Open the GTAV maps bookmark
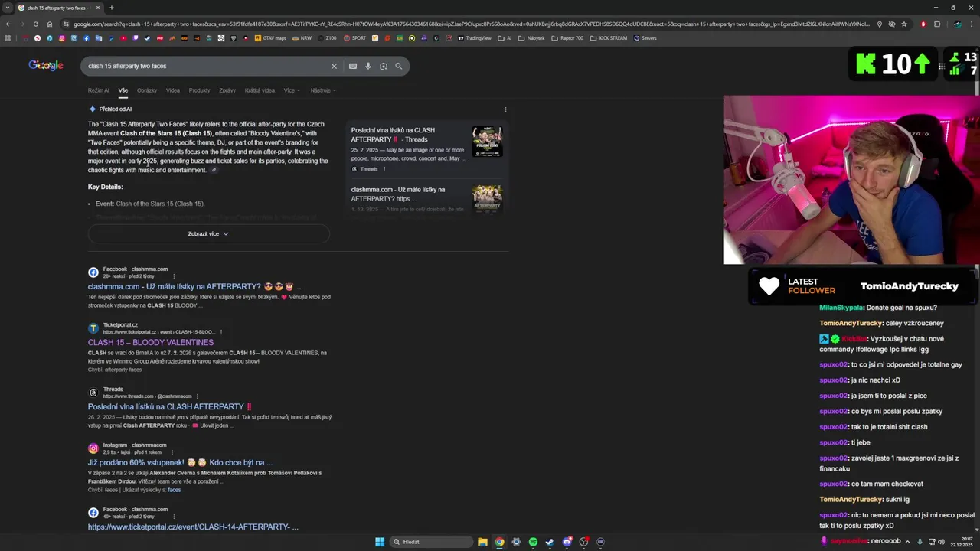980x551 pixels. [x=270, y=37]
